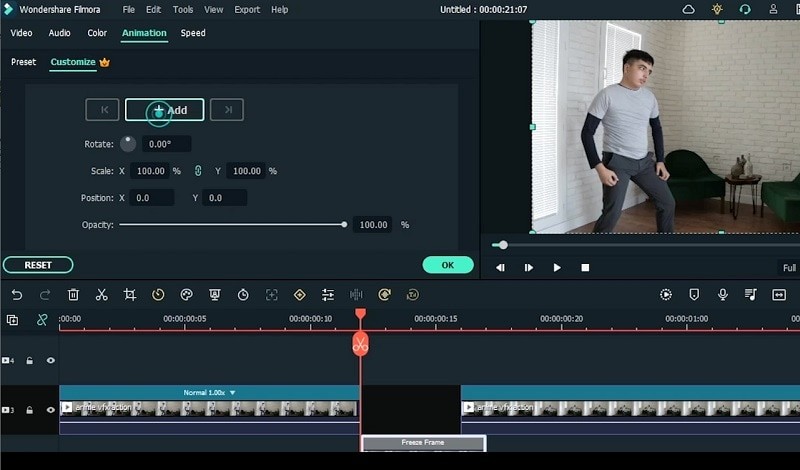
Task: Open the support headset icon
Action: point(745,9)
